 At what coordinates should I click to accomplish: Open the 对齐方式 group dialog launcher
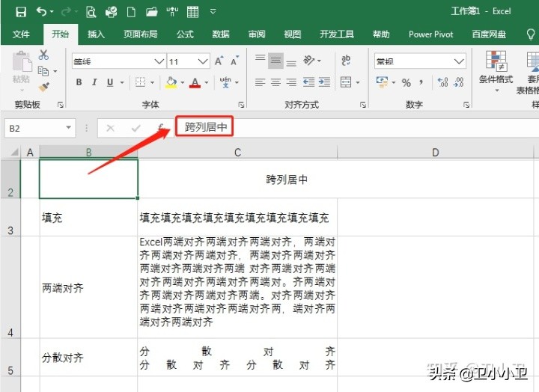coord(363,105)
